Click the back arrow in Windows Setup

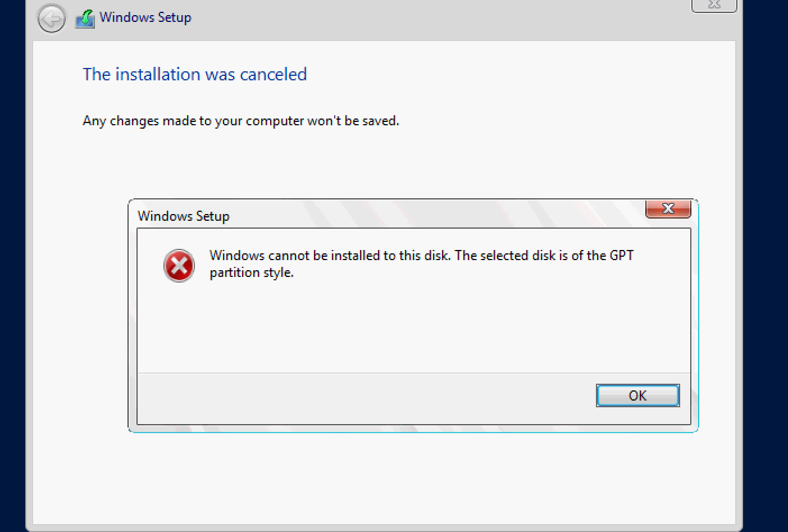click(52, 19)
